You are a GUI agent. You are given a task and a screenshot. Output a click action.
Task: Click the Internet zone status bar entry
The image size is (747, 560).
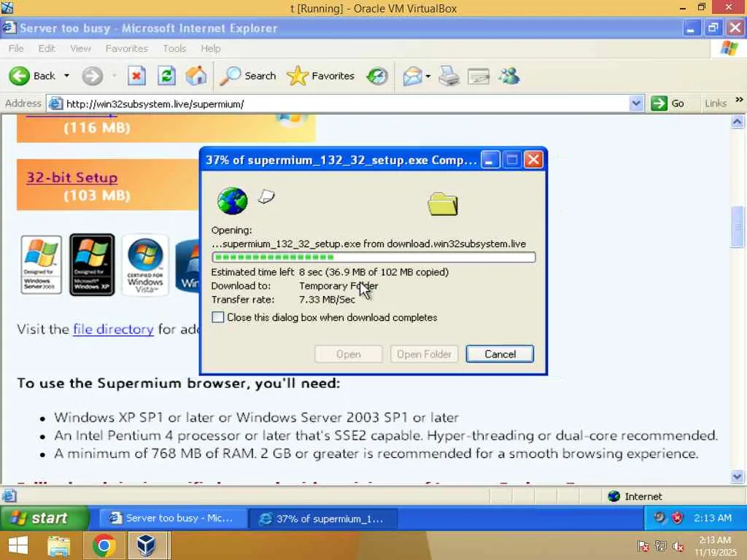click(x=635, y=496)
